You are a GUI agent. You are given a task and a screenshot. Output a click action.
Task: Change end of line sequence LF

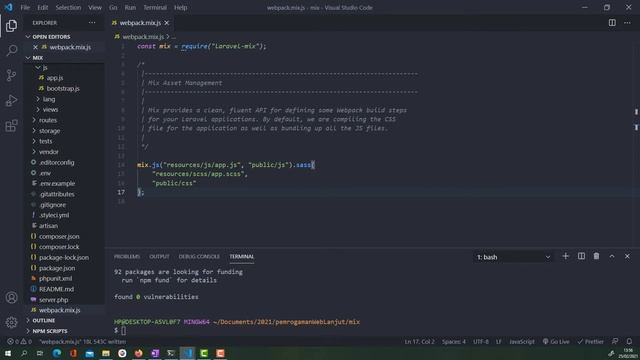click(x=498, y=342)
